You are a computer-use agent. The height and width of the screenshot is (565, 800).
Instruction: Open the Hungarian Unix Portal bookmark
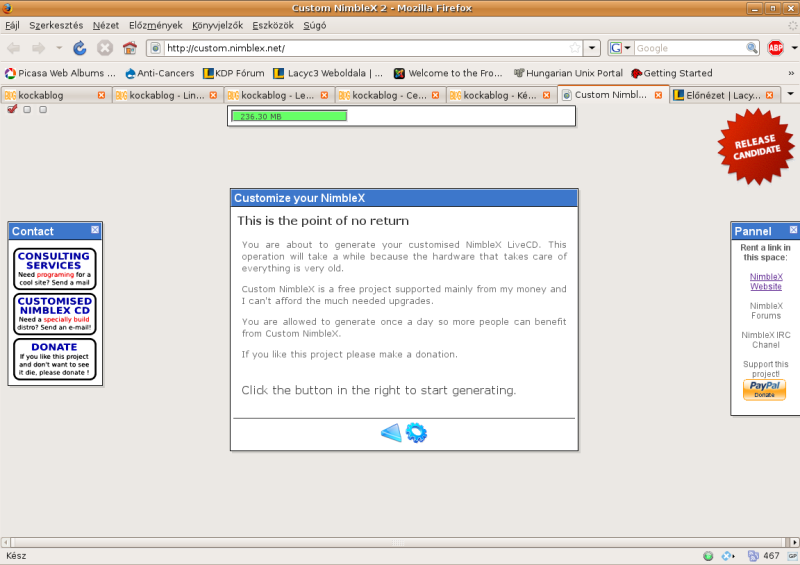pyautogui.click(x=568, y=73)
